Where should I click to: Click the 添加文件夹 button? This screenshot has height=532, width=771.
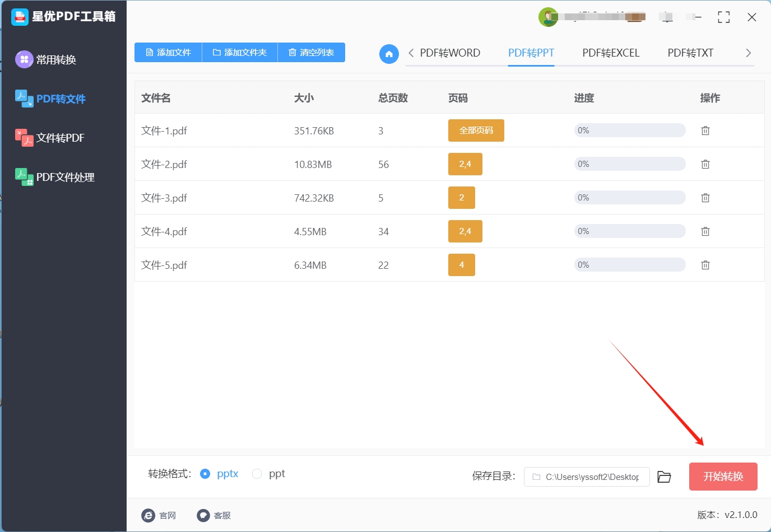point(240,52)
